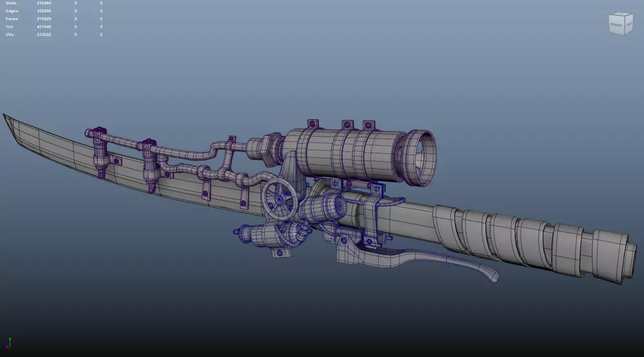Screen dimensions: 644x357
Task: Select the valve wheel mesh on the model
Action: coord(279,199)
